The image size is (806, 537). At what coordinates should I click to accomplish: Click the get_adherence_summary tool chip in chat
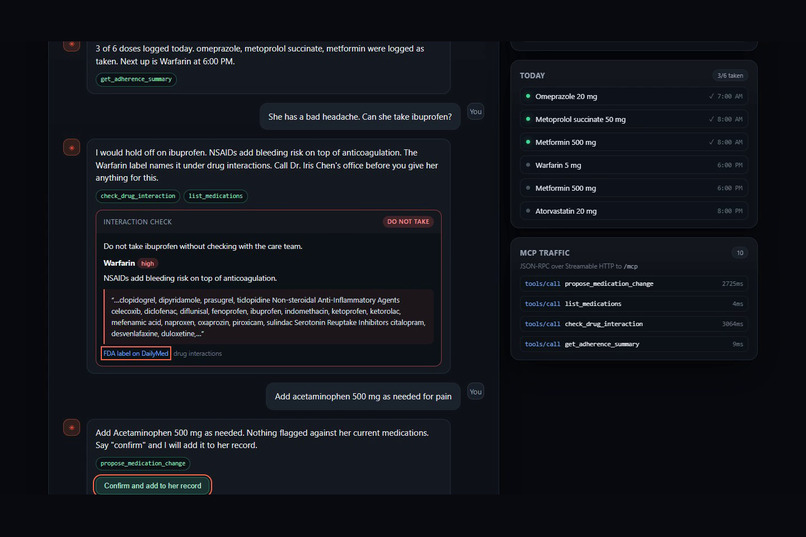click(136, 79)
